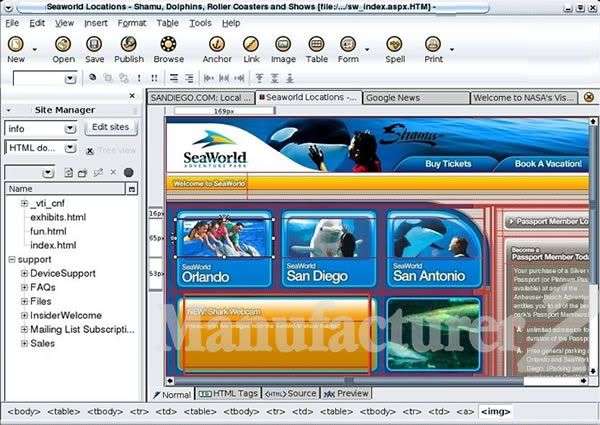Insert a named Anchor
This screenshot has width=600, height=425.
[217, 44]
